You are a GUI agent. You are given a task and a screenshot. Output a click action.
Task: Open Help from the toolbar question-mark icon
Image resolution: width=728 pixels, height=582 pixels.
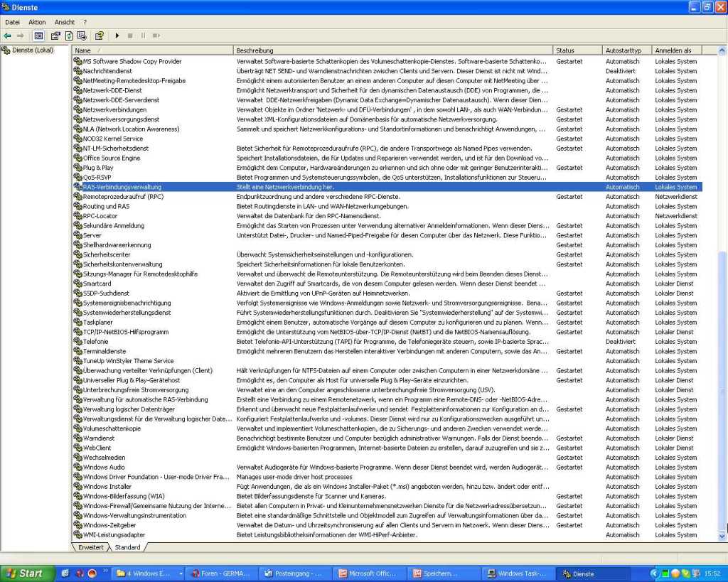(100, 36)
